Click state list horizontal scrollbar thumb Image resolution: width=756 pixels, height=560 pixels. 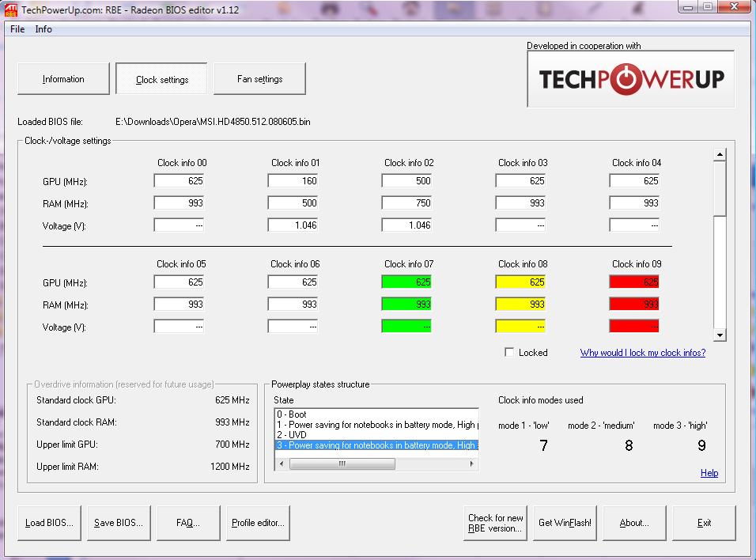(x=342, y=464)
